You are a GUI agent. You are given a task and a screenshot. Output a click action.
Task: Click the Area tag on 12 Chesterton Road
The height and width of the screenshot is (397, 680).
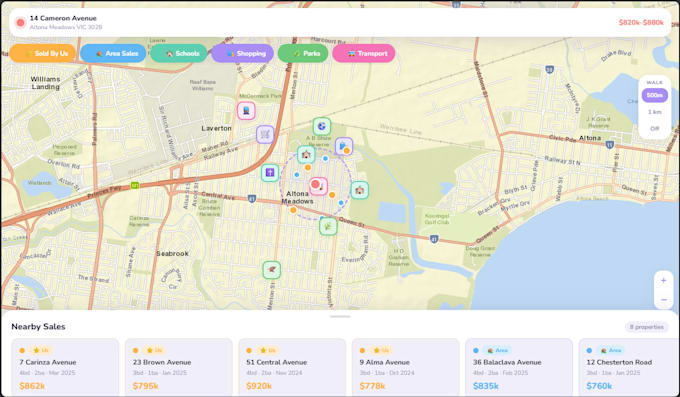(x=610, y=350)
